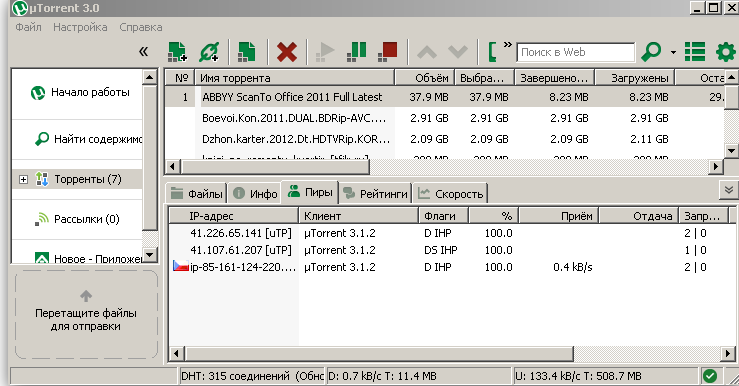Toggle the list view icon
Image resolution: width=739 pixels, height=386 pixels.
(x=695, y=52)
